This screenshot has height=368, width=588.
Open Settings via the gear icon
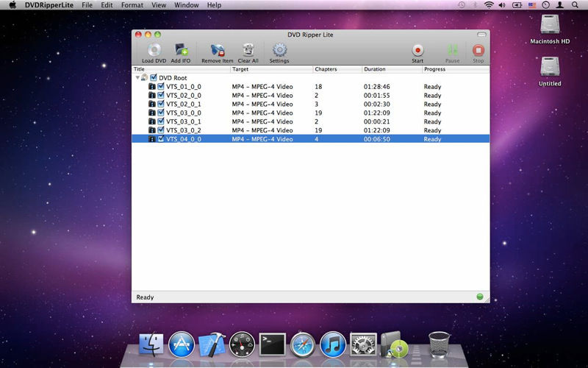coord(279,50)
